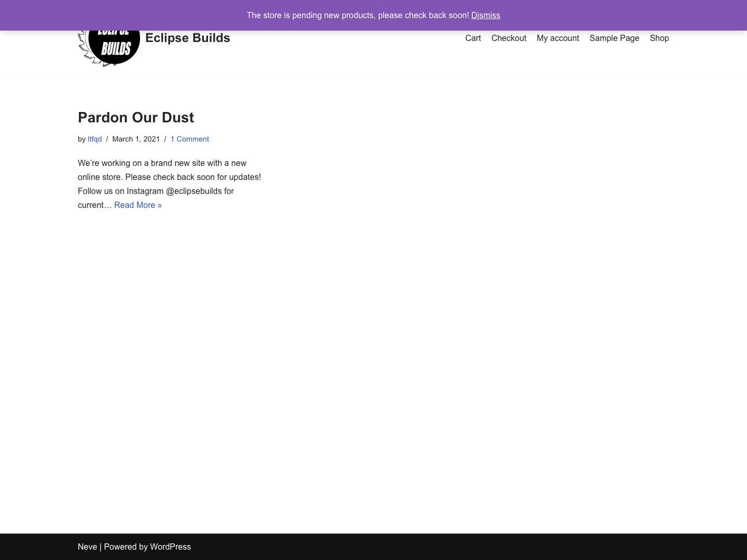View the author profile ltfqd
This screenshot has height=560, width=747.
pos(94,139)
